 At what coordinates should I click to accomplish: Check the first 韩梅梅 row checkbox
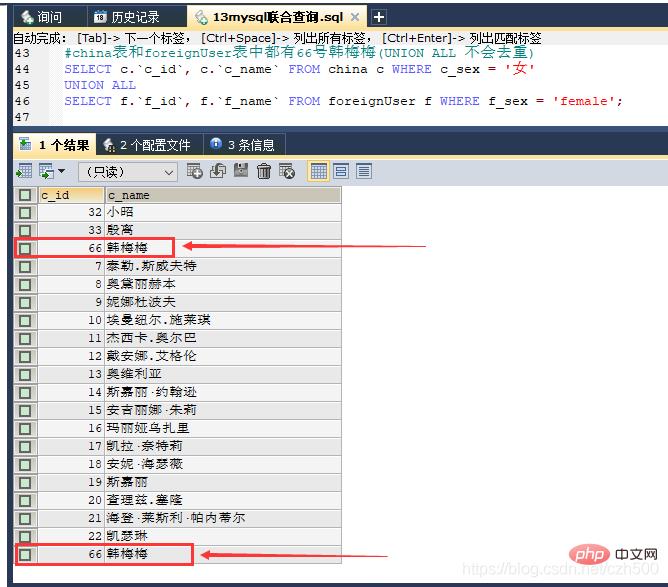coord(25,247)
